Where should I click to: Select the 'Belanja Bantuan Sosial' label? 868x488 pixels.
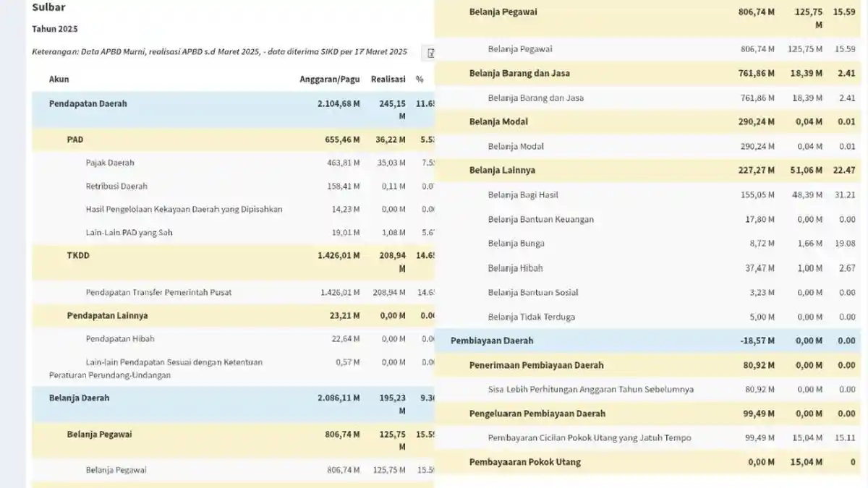pos(533,293)
